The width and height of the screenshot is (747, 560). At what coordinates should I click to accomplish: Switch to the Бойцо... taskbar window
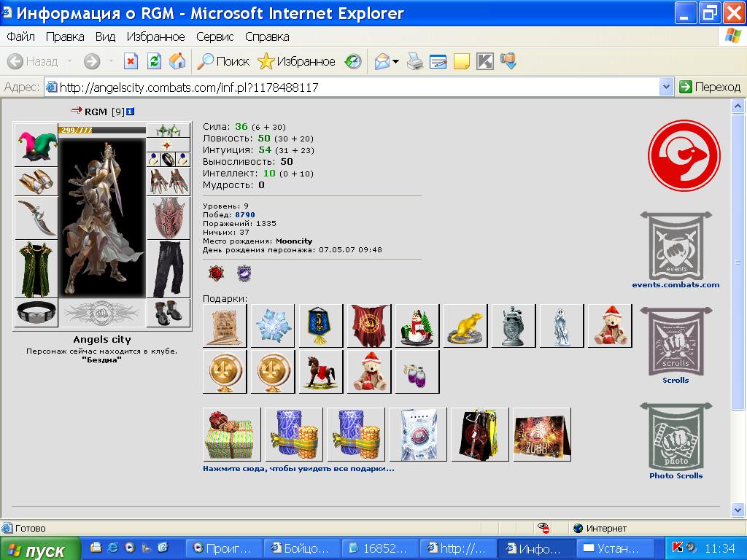pos(301,548)
